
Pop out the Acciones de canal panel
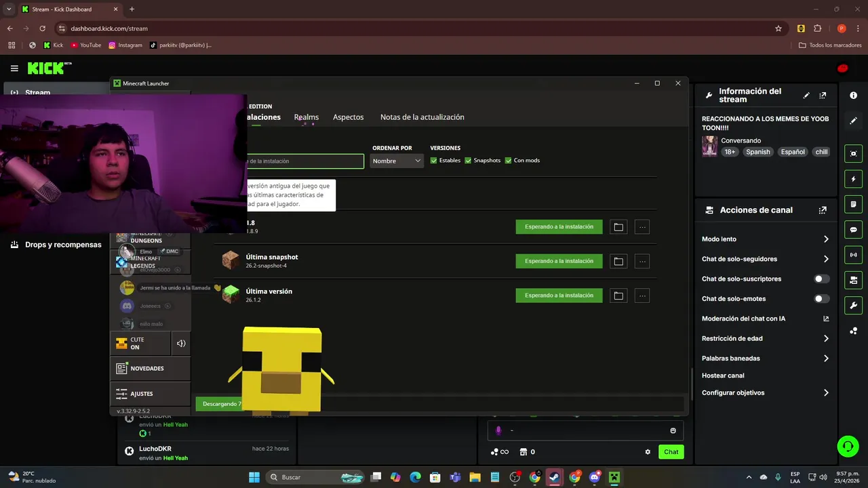(x=823, y=210)
